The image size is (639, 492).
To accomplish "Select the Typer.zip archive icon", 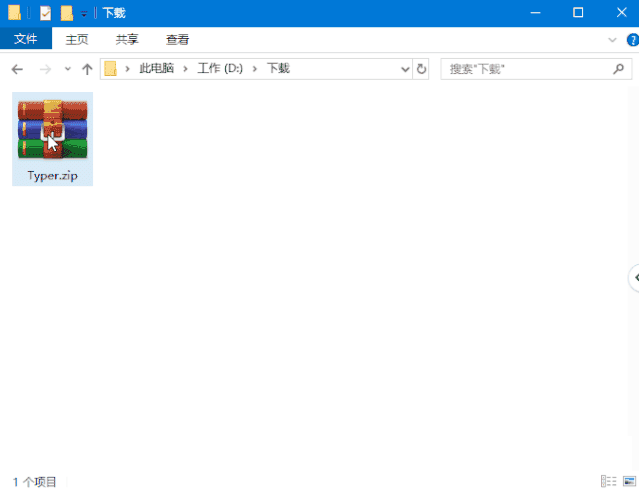I will (x=52, y=129).
